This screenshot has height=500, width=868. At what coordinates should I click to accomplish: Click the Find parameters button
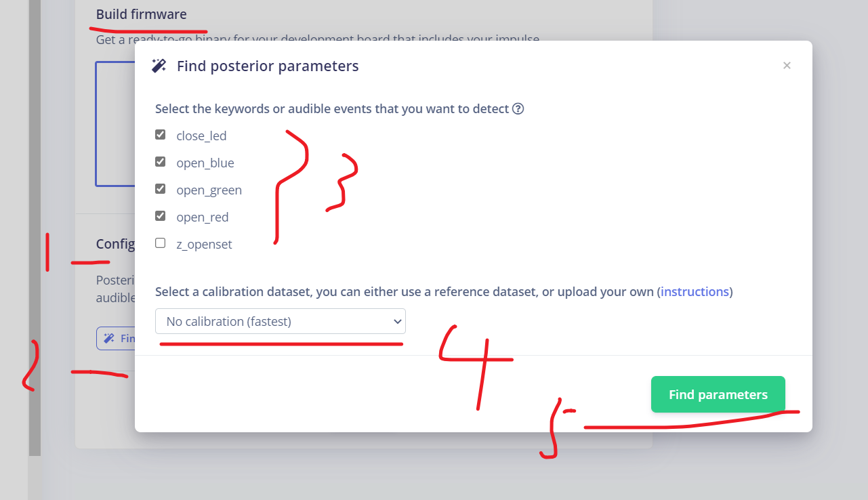[718, 394]
